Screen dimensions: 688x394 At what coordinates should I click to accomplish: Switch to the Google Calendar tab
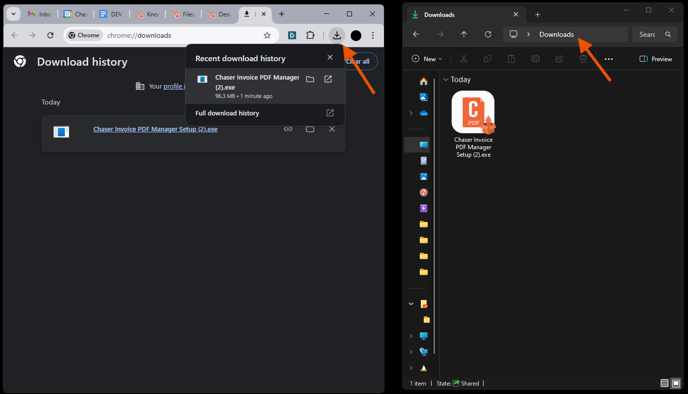click(75, 14)
